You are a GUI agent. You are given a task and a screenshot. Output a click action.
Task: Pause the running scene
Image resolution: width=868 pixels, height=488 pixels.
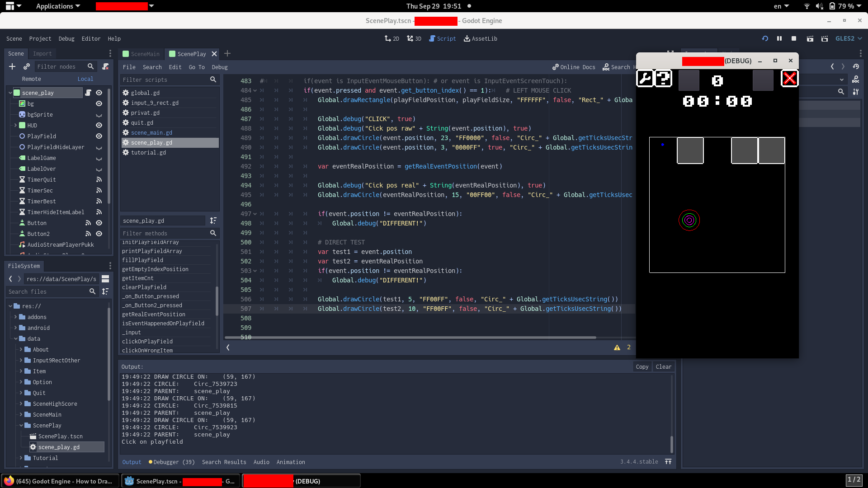(779, 38)
